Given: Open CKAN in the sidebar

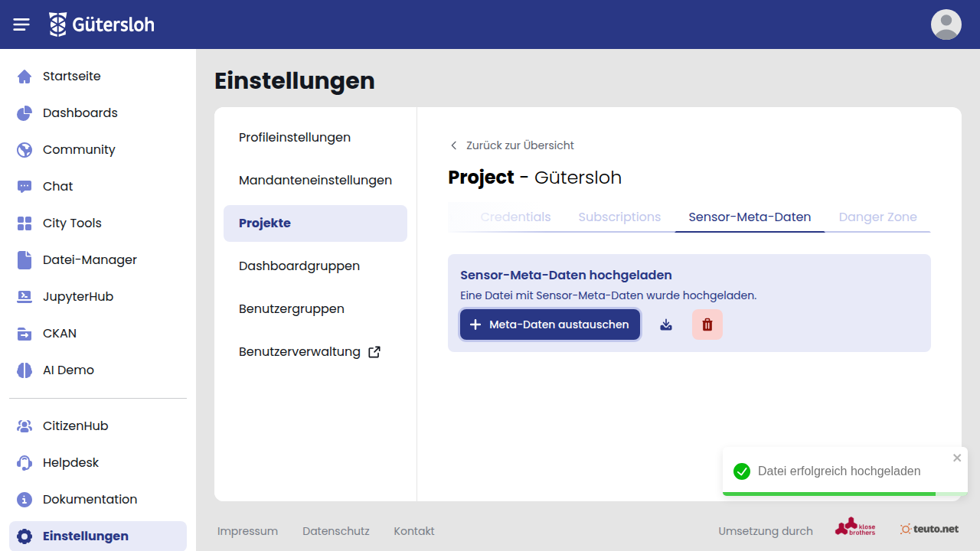Looking at the screenshot, I should pyautogui.click(x=59, y=334).
